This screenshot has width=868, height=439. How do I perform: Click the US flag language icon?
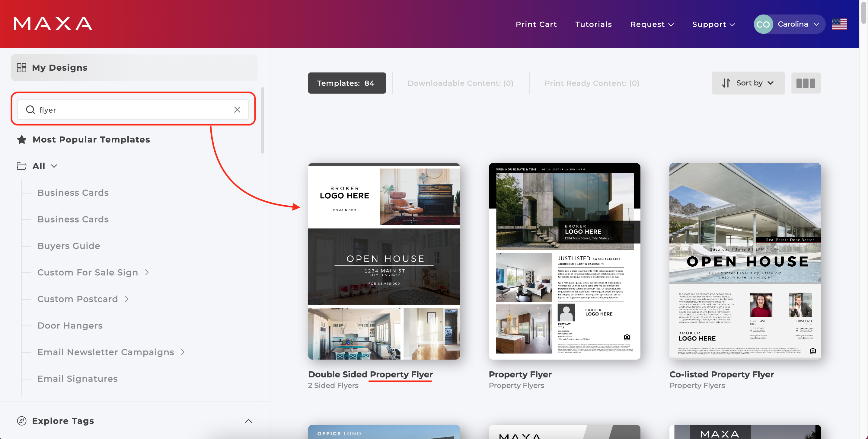[839, 24]
